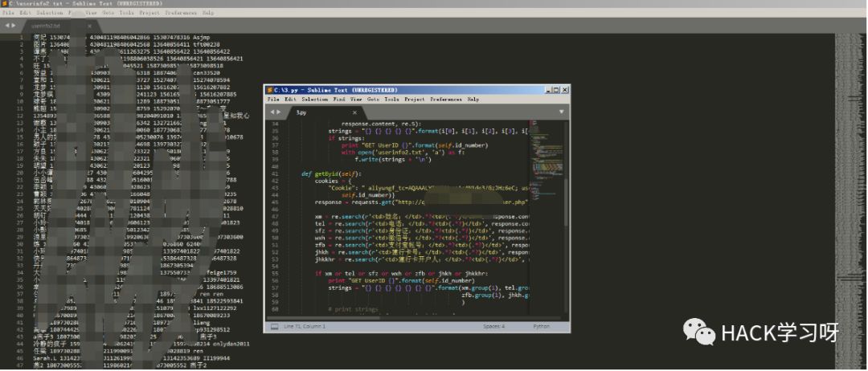Open the Python syntax selector in status bar

[x=542, y=327]
